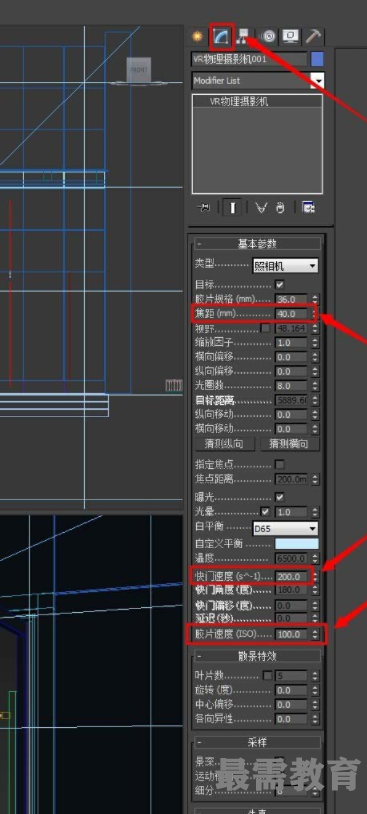Collapse the 散景特效 rollout

pos(258,656)
